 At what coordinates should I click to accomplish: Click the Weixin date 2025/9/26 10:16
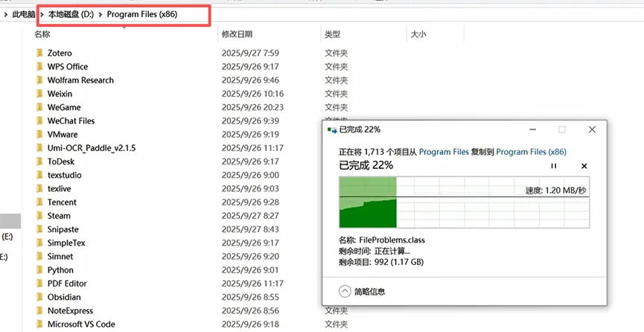pos(252,94)
